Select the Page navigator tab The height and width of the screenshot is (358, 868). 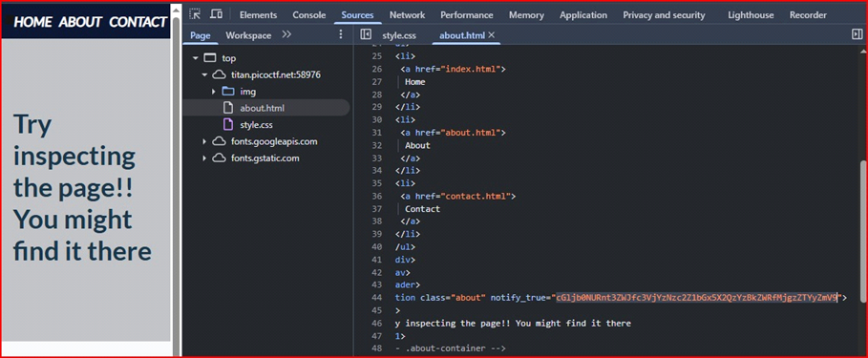[201, 35]
